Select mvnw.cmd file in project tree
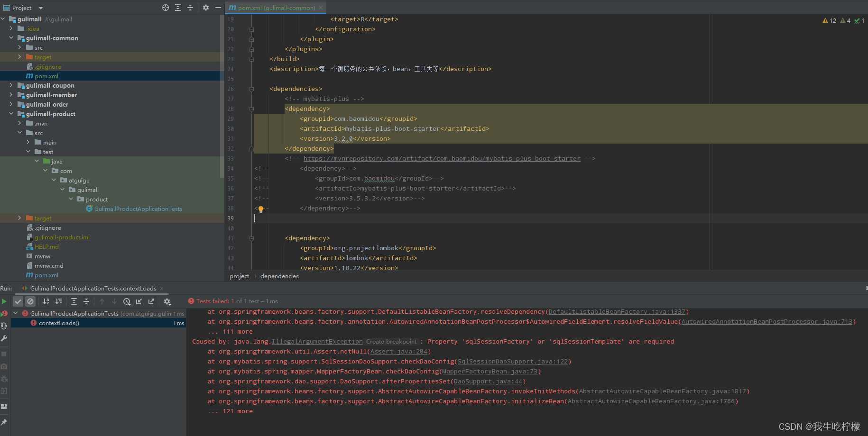Viewport: 868px width, 436px height. click(49, 266)
